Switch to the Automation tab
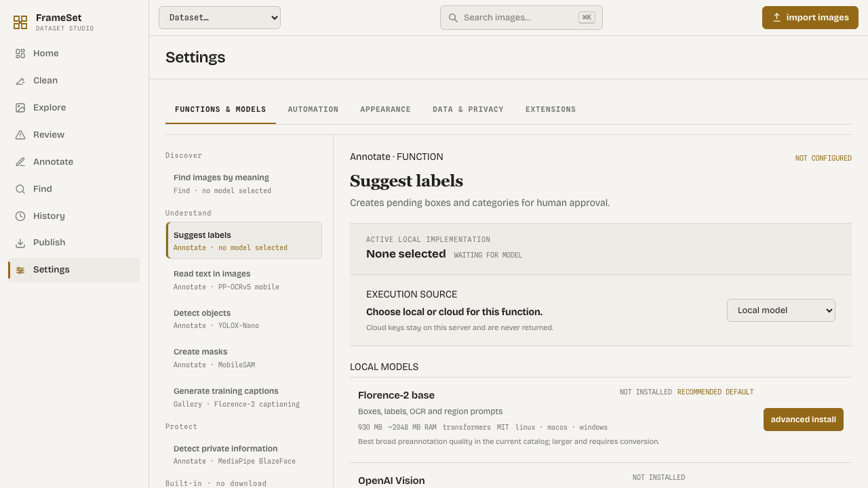 313,109
